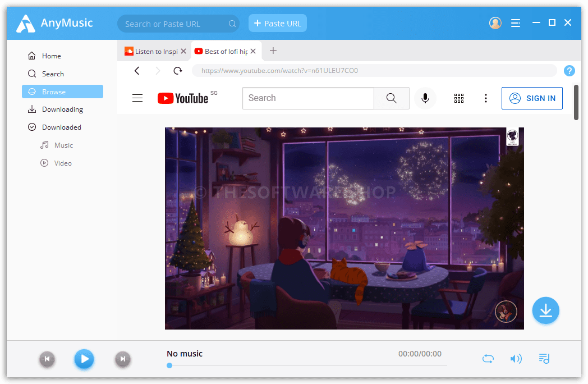Click the Logo Records badge on video
The width and height of the screenshot is (588, 384).
[x=512, y=136]
